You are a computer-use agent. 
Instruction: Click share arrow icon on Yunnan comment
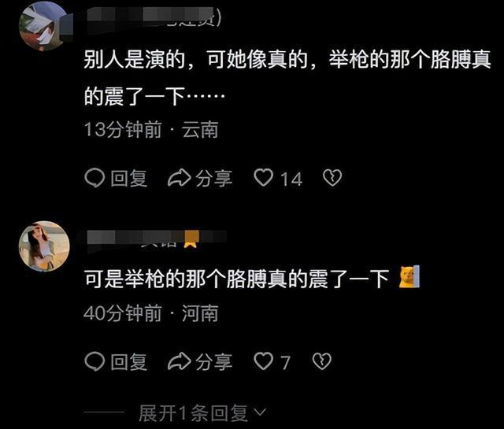pos(180,177)
